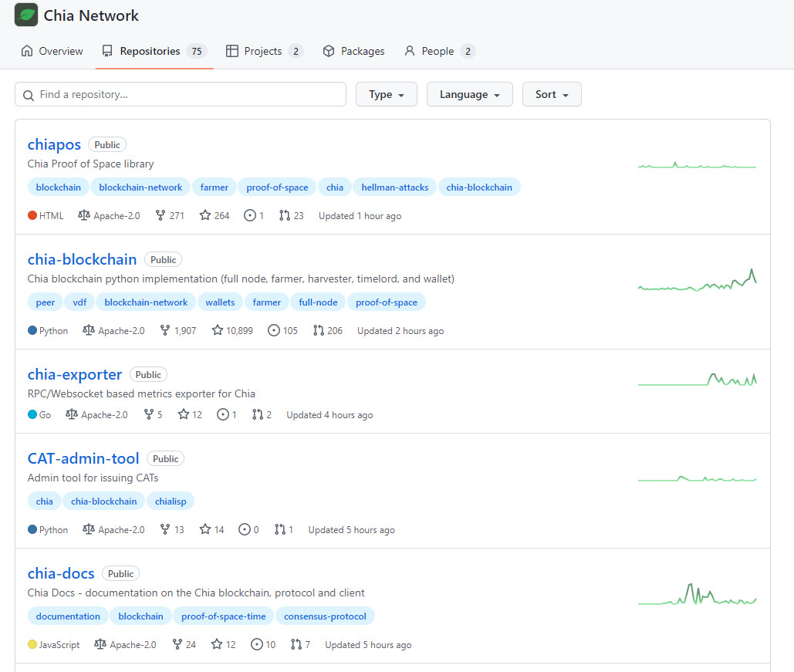Open the chiapos repository link
The image size is (794, 672).
54,145
